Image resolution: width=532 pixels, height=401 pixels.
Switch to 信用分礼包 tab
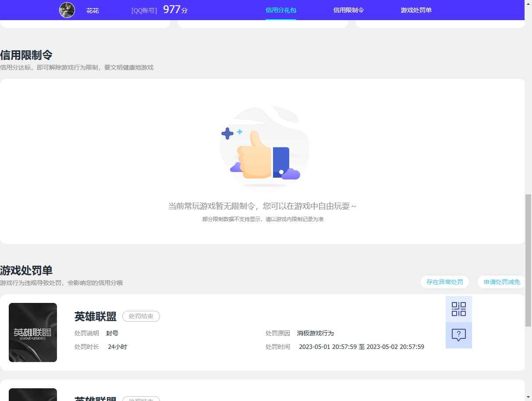pyautogui.click(x=281, y=10)
